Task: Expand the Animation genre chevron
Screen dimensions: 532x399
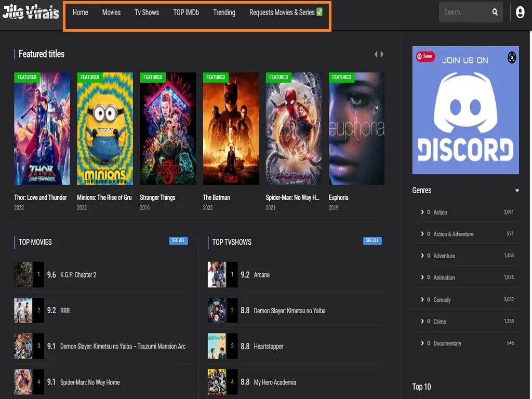Action: click(x=422, y=277)
